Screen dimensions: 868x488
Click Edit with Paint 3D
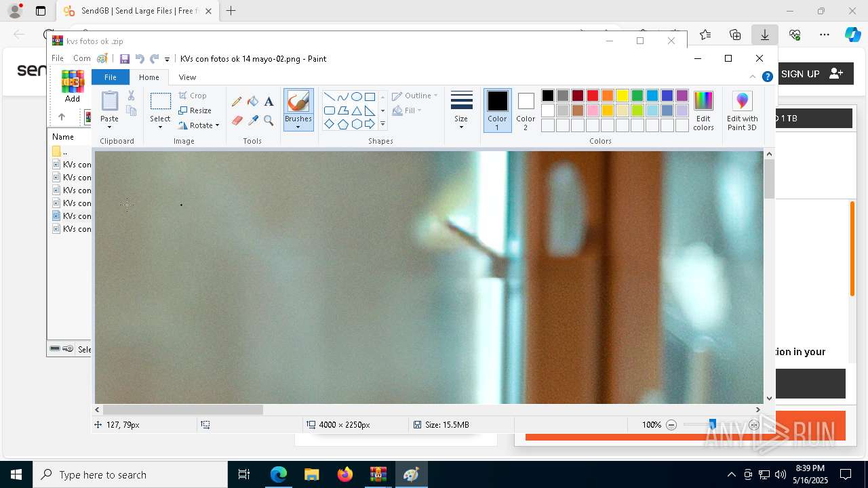tap(743, 111)
